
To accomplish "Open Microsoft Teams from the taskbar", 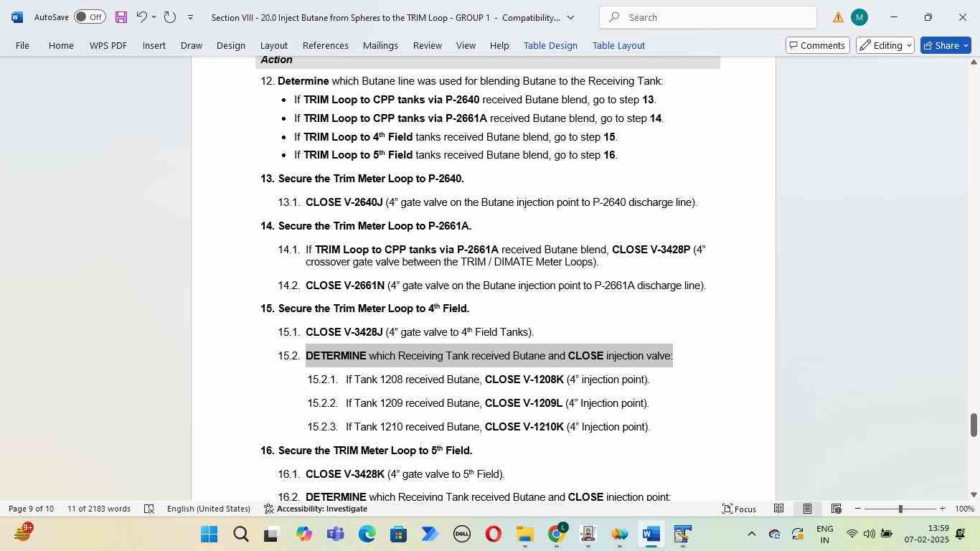I will click(x=335, y=534).
